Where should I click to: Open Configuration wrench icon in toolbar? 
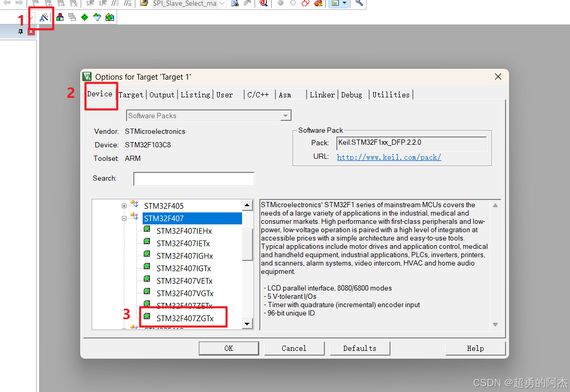(359, 3)
